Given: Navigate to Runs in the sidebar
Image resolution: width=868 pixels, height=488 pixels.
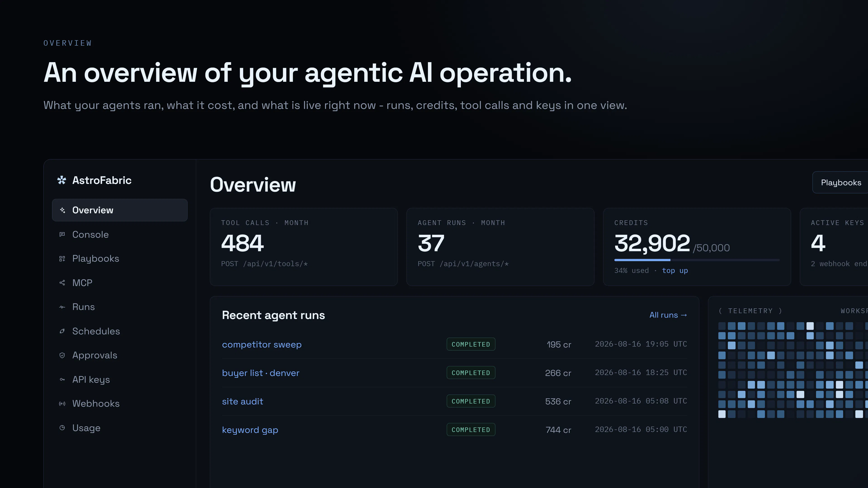Looking at the screenshot, I should point(120,307).
